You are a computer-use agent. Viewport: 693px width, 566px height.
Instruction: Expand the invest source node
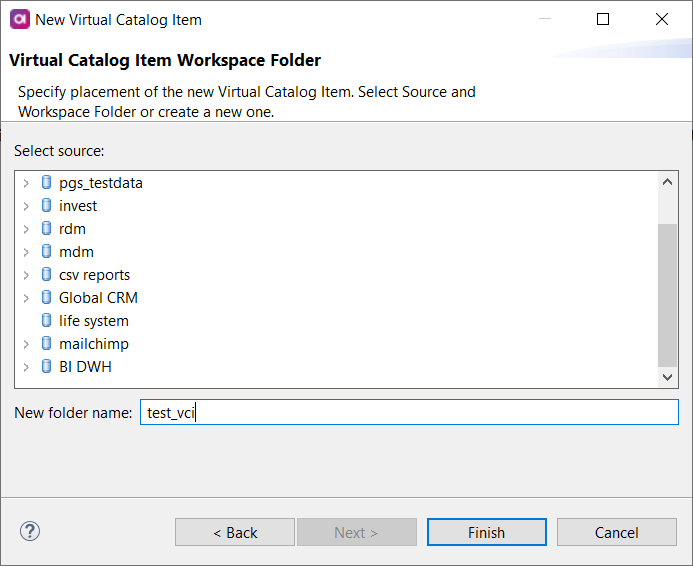(x=26, y=206)
